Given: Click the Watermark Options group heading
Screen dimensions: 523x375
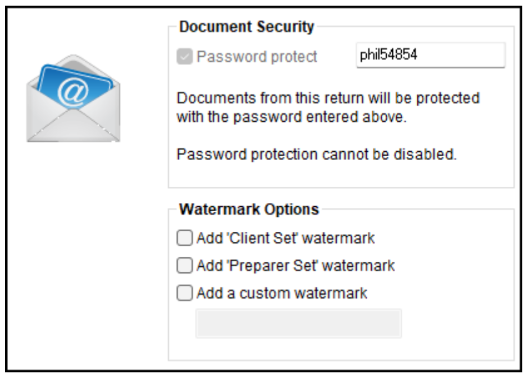Looking at the screenshot, I should [249, 209].
